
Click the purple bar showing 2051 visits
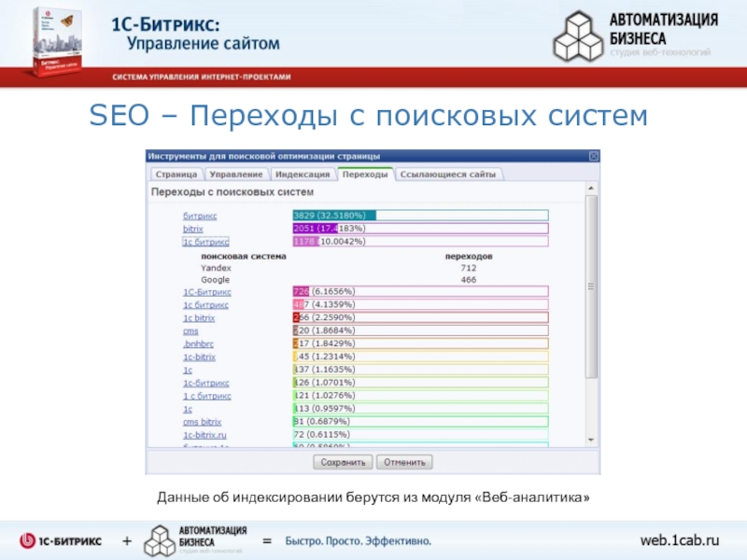click(421, 229)
